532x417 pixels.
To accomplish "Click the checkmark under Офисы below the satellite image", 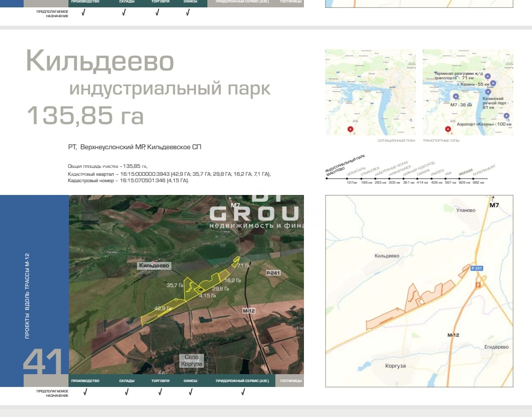I will pos(190,392).
